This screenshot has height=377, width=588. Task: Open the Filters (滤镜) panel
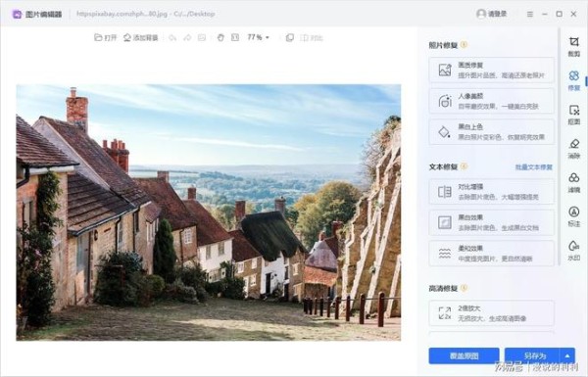point(573,182)
